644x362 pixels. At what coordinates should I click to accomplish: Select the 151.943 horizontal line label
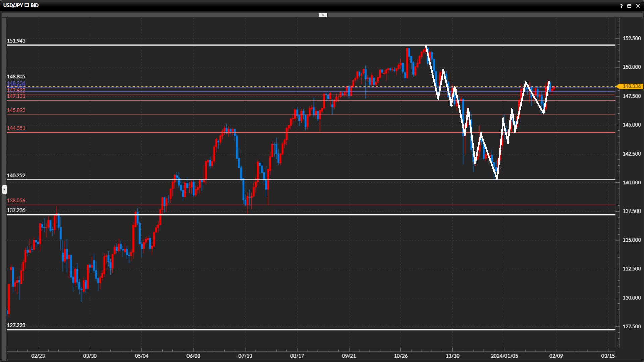(x=16, y=41)
